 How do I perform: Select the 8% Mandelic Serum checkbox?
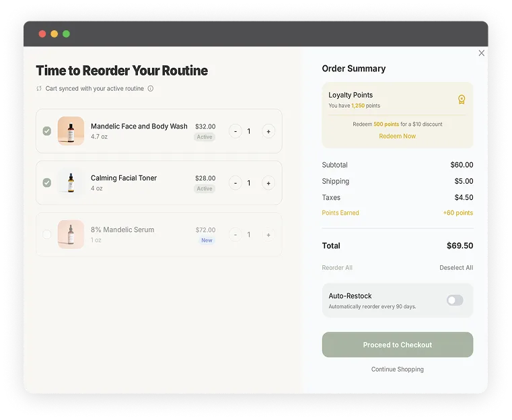pyautogui.click(x=47, y=235)
